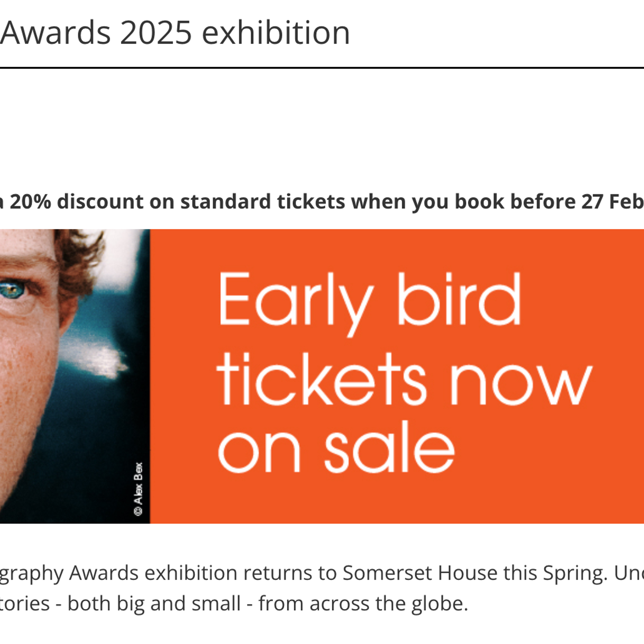Click the "Awards 2025 exhibition" heading
644x644 pixels.
[x=175, y=33]
